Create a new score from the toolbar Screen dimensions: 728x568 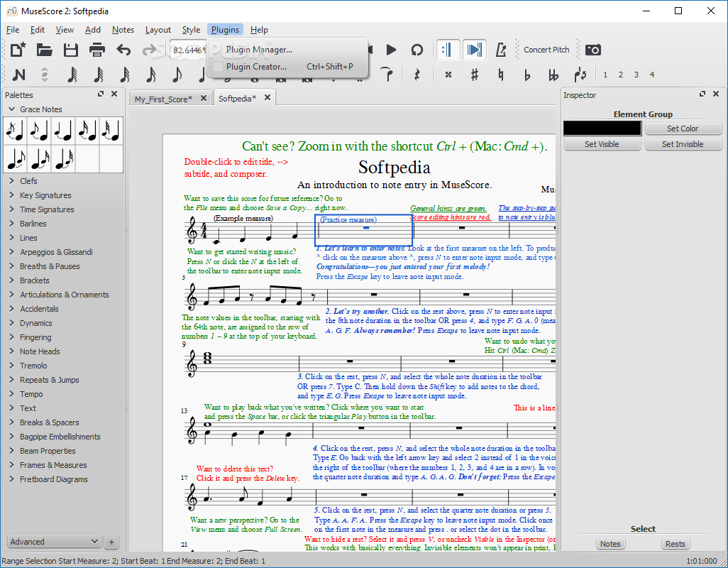pos(18,50)
